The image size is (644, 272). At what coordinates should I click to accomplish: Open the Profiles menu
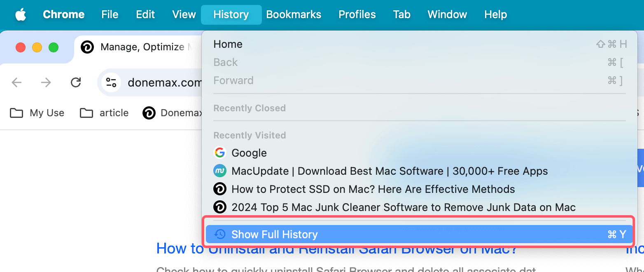(357, 14)
